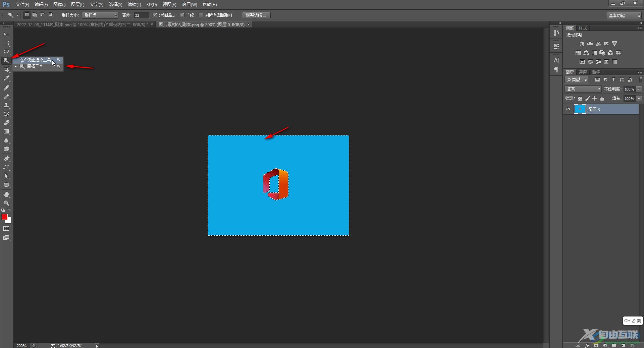Toggle lock image pixels brush icon
Viewport: 644px width, 348px height.
(587, 99)
